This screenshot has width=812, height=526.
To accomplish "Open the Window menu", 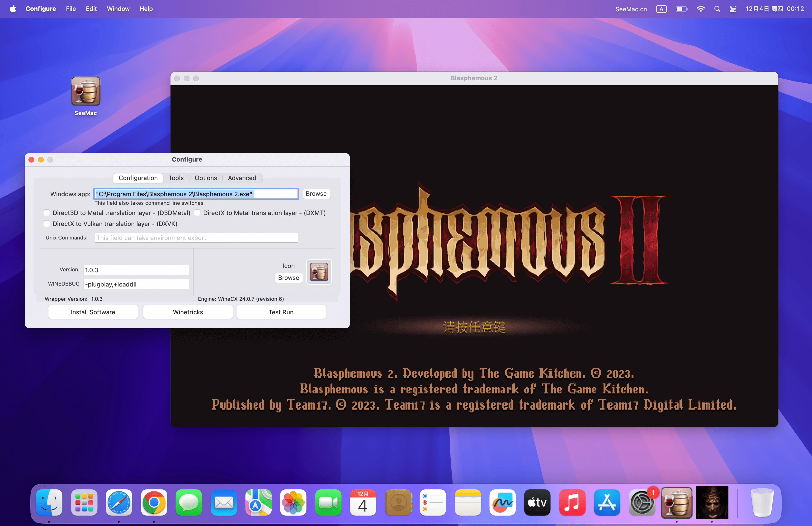I will point(118,9).
